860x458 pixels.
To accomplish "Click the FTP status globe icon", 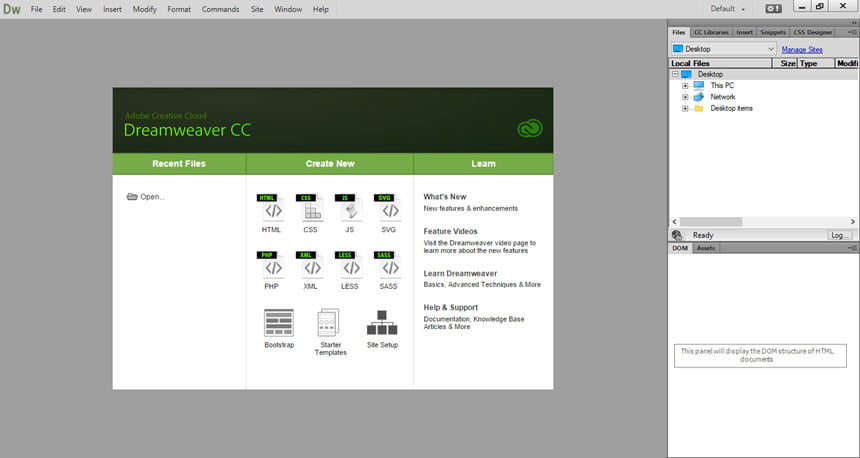I will (677, 235).
